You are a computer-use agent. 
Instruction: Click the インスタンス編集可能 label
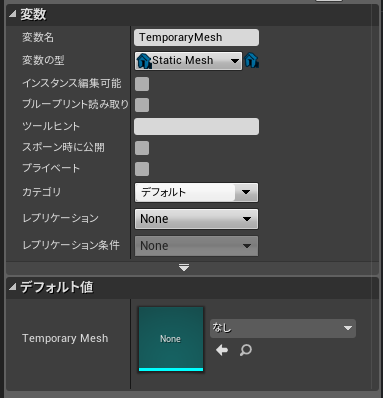[x=72, y=83]
